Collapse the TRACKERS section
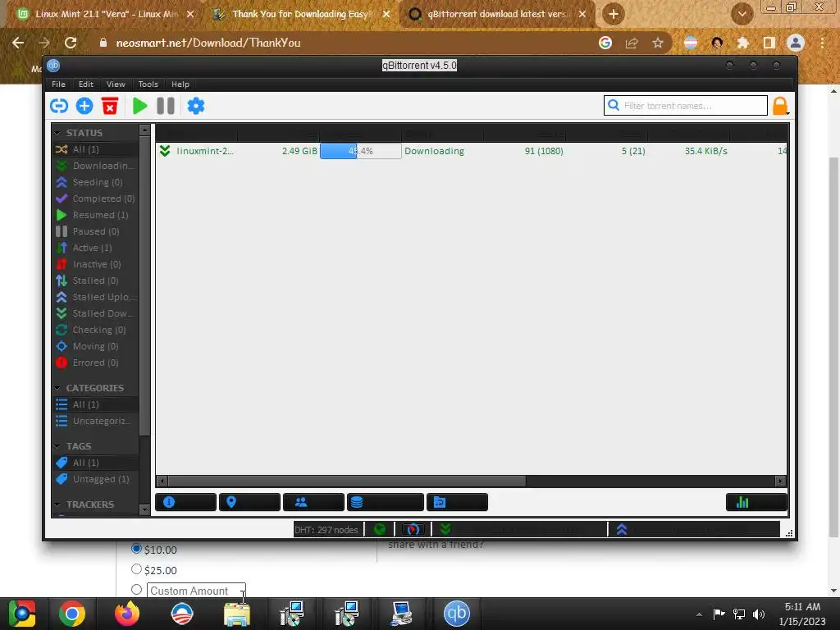The width and height of the screenshot is (840, 630). click(58, 504)
